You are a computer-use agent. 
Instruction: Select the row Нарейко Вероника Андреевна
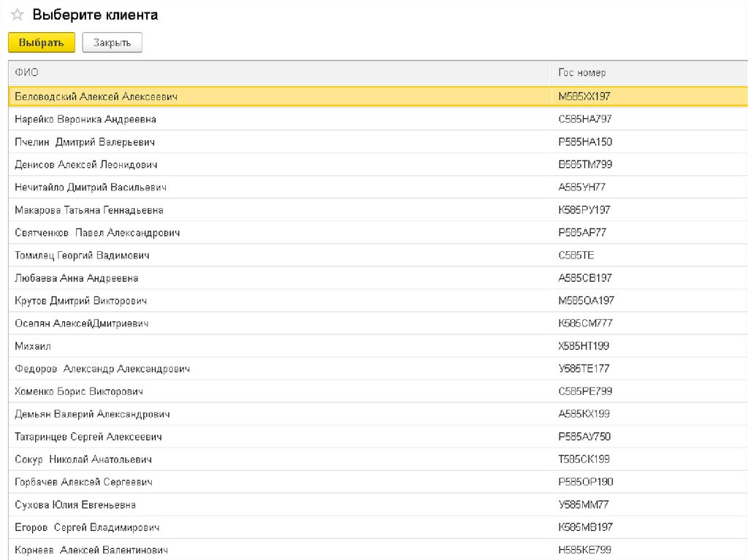click(85, 119)
